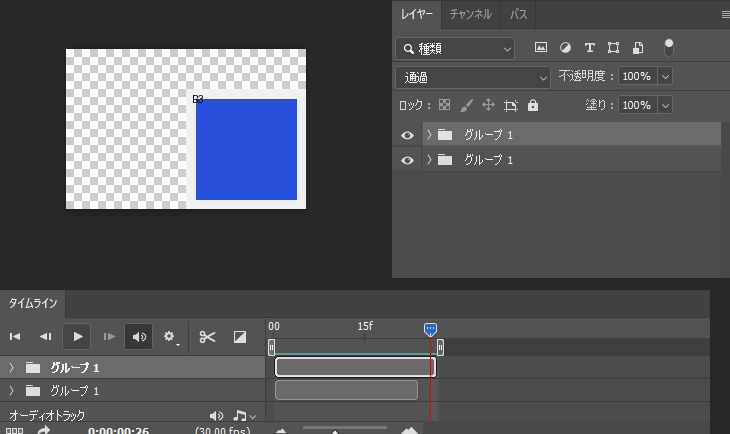The height and width of the screenshot is (434, 730).
Task: Open the 種類 filter type dropdown
Action: tap(455, 48)
